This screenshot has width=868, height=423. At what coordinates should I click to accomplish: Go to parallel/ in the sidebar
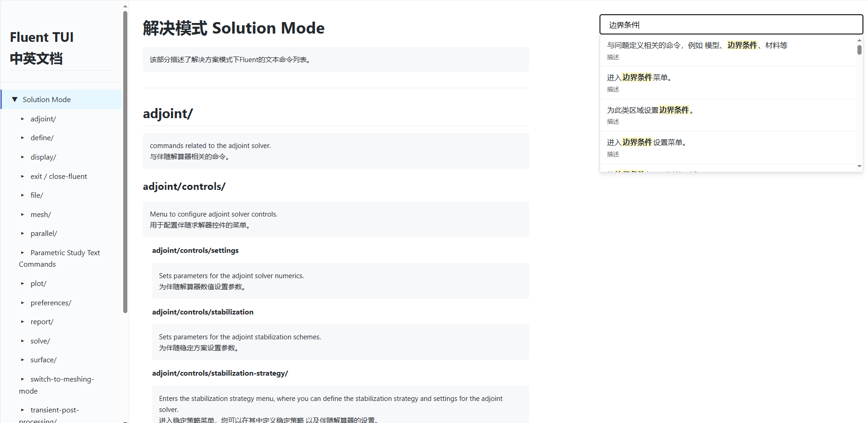click(44, 233)
